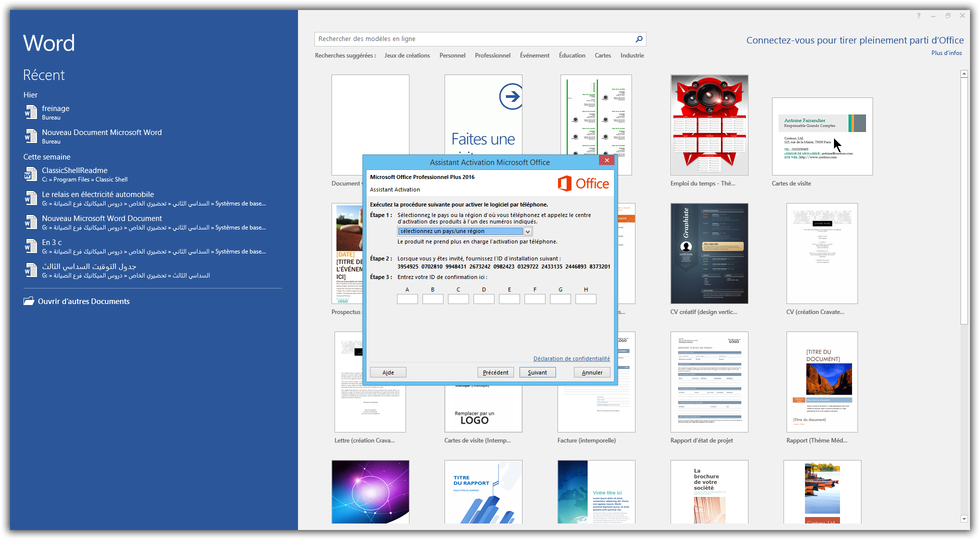Click the scrollbar up arrow
This screenshot has width=980, height=540.
[964, 74]
